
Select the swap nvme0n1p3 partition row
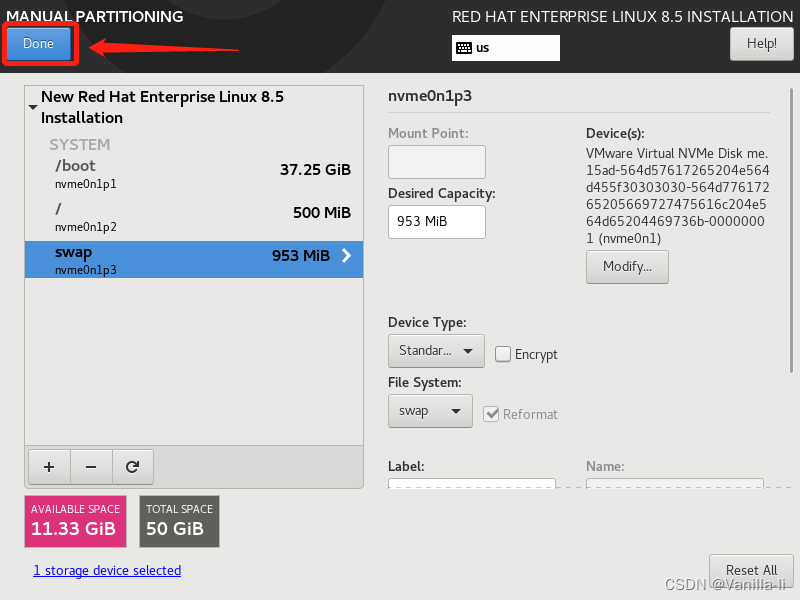(194, 260)
